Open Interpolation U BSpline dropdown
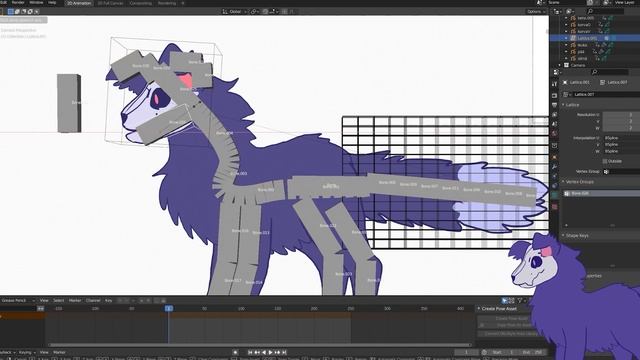The height and width of the screenshot is (360, 640). (x=621, y=138)
